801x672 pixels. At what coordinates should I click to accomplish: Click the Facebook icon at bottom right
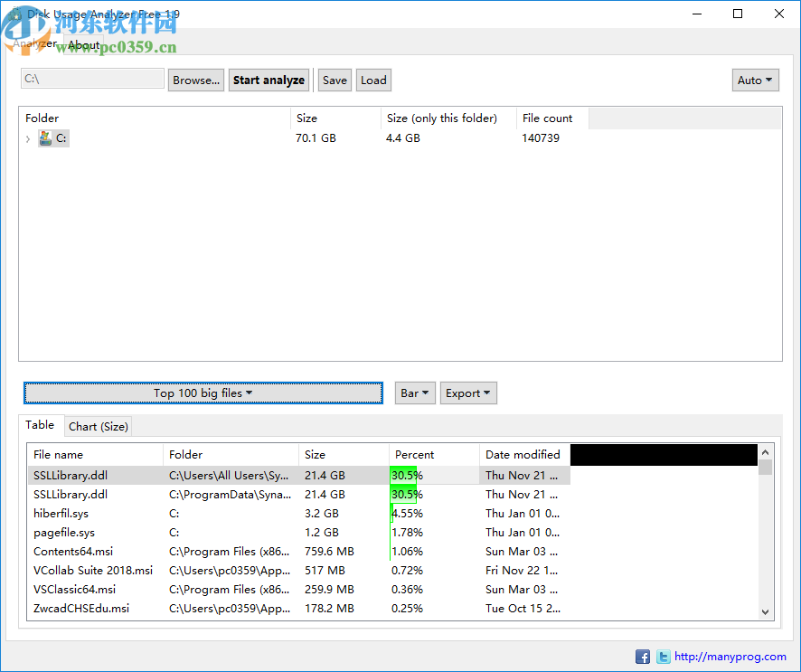643,656
